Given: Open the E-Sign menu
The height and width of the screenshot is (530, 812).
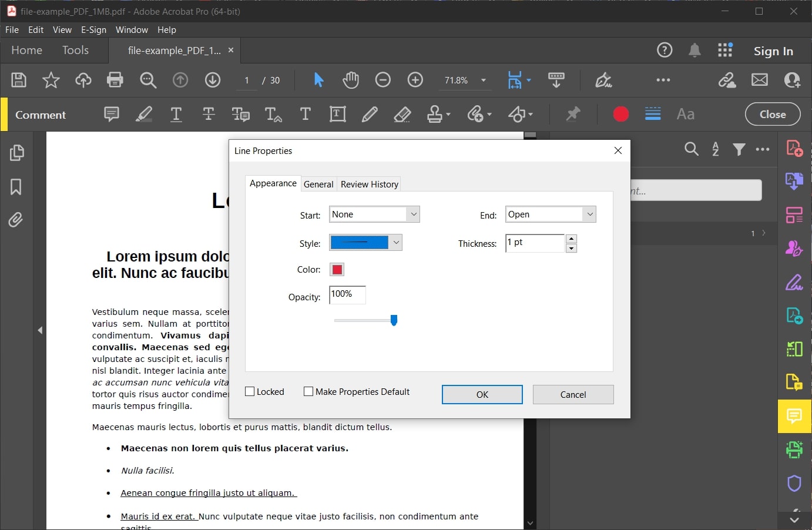Looking at the screenshot, I should click(x=93, y=29).
